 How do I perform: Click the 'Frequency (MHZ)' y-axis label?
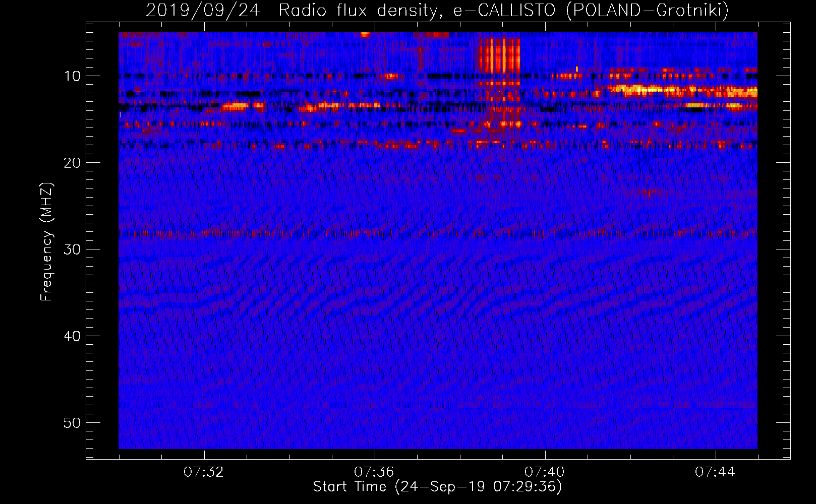(46, 242)
